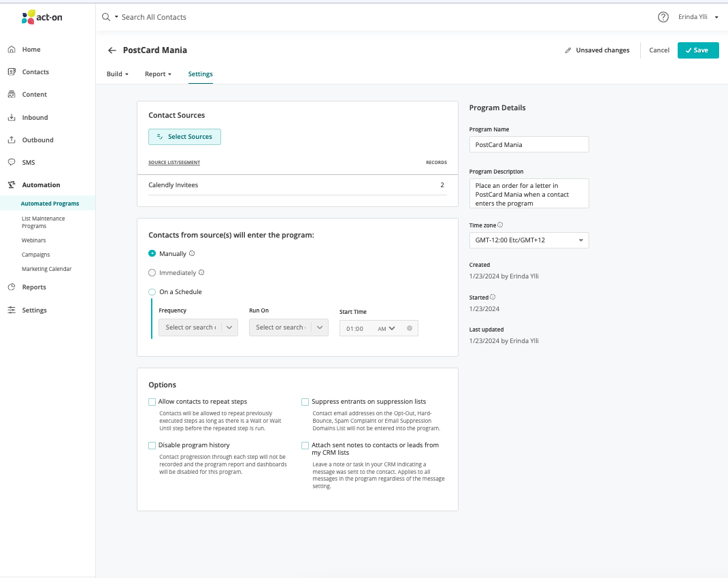Open the help question mark icon
This screenshot has width=728, height=578.
663,17
